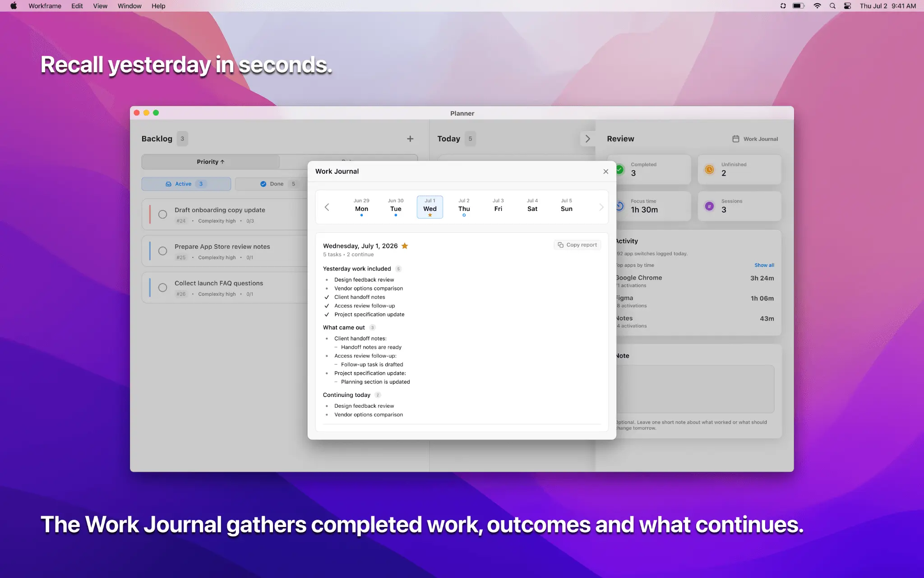Check off Collect launch FAQ questions
The height and width of the screenshot is (578, 924).
[162, 288]
